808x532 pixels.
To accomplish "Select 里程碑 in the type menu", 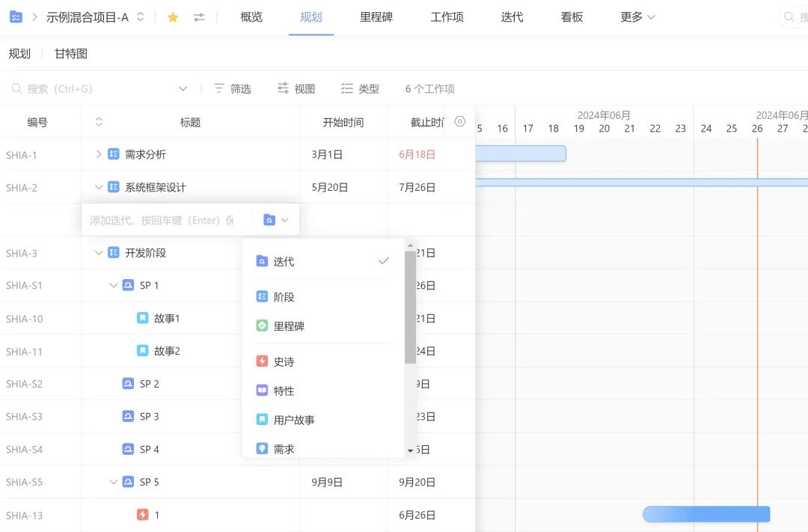I will (322, 325).
